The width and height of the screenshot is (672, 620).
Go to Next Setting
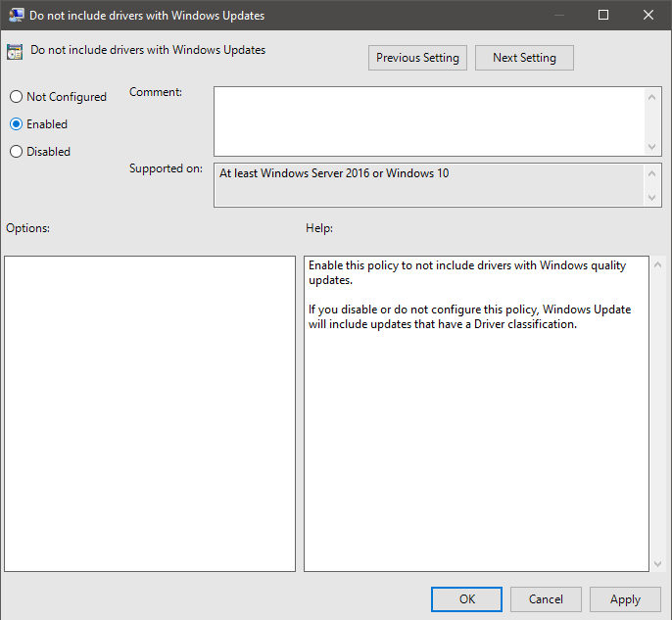pyautogui.click(x=524, y=58)
